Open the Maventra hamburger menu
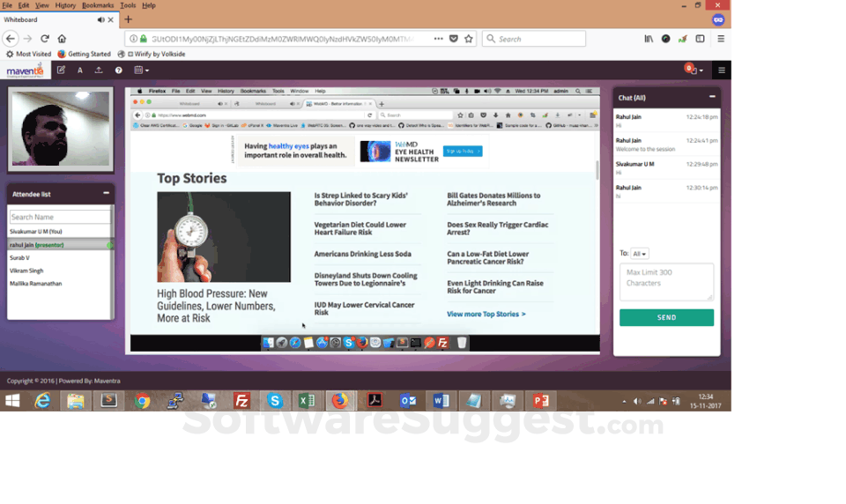The height and width of the screenshot is (504, 846). [722, 70]
